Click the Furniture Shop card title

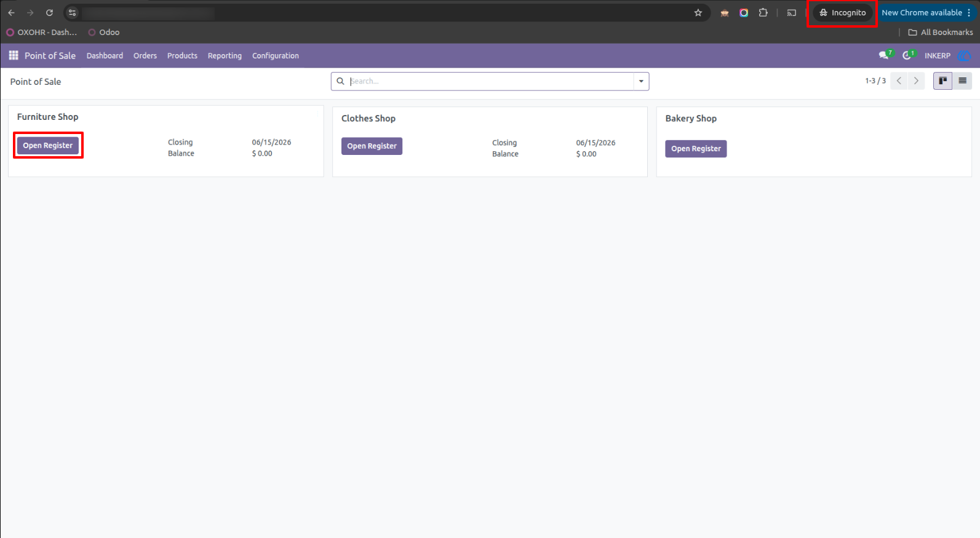[48, 117]
